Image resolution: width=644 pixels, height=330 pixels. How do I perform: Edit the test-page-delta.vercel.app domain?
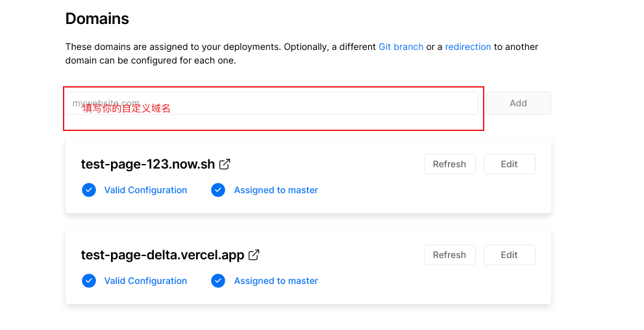tap(509, 255)
